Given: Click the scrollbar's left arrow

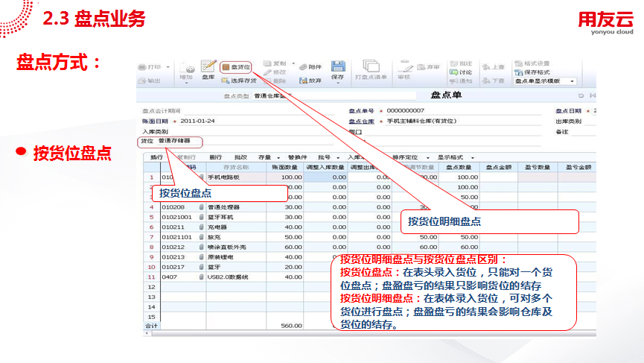Looking at the screenshot, I should click(x=147, y=333).
